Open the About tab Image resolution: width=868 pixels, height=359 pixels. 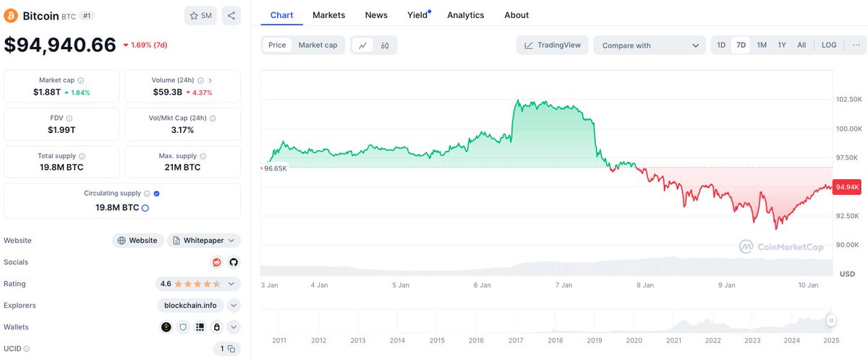[x=516, y=14]
